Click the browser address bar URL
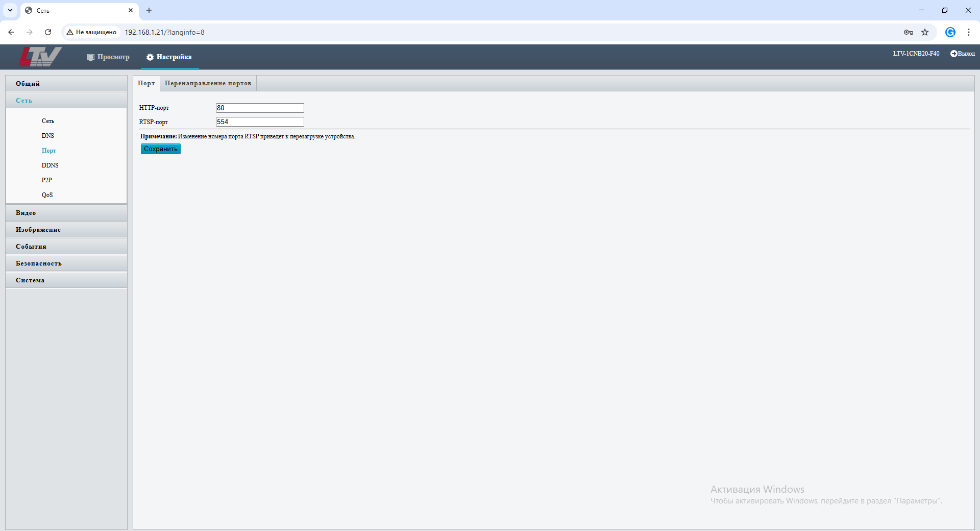Viewport: 980px width, 531px height. (x=164, y=32)
